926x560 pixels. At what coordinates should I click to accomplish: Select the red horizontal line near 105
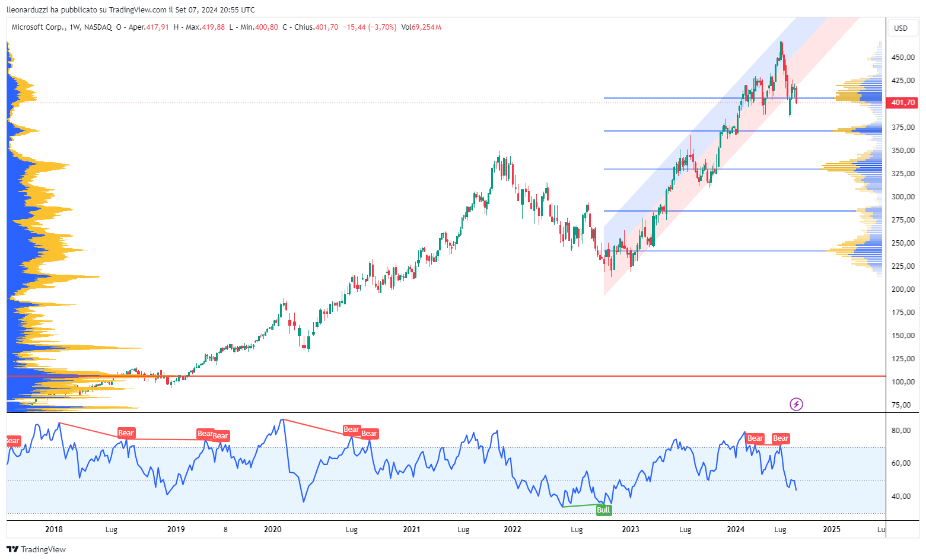point(446,376)
